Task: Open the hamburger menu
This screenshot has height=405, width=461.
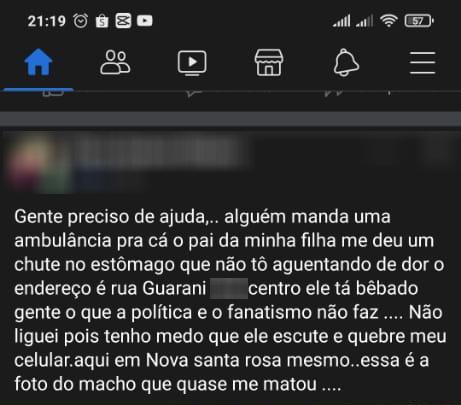Action: 422,63
